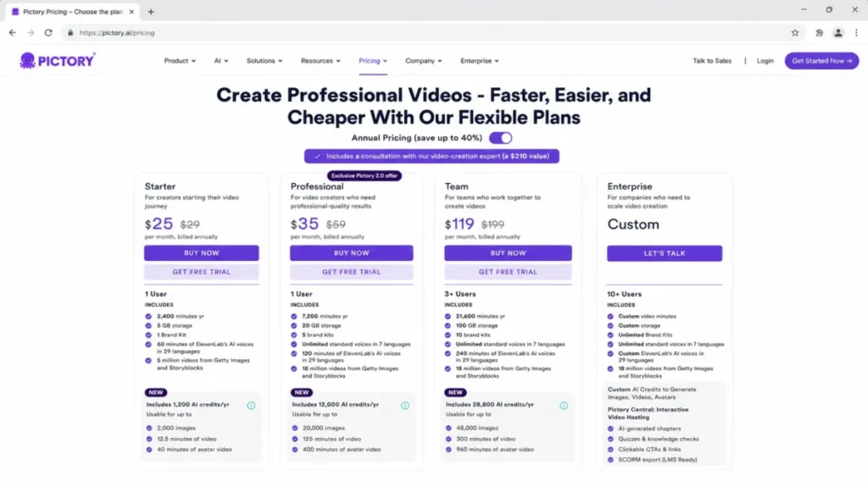The image size is (868, 488).
Task: Click the $35 Professional price
Action: [305, 224]
